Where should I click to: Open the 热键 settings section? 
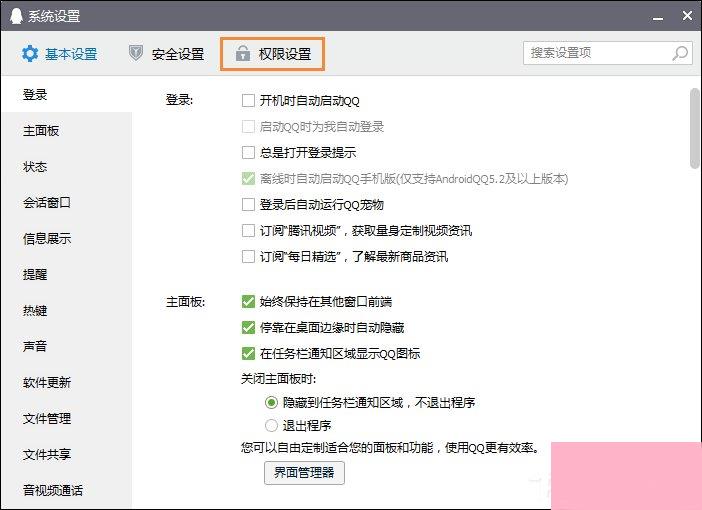coord(67,310)
